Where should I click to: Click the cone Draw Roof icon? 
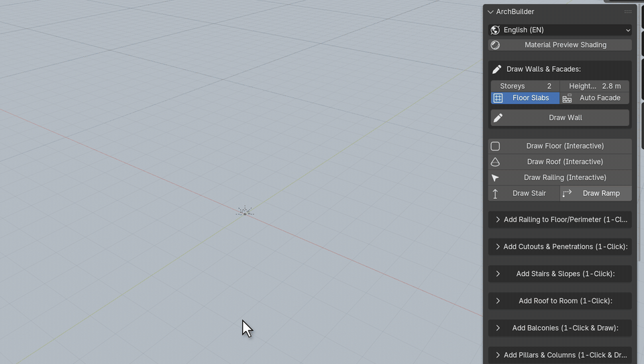pos(495,162)
